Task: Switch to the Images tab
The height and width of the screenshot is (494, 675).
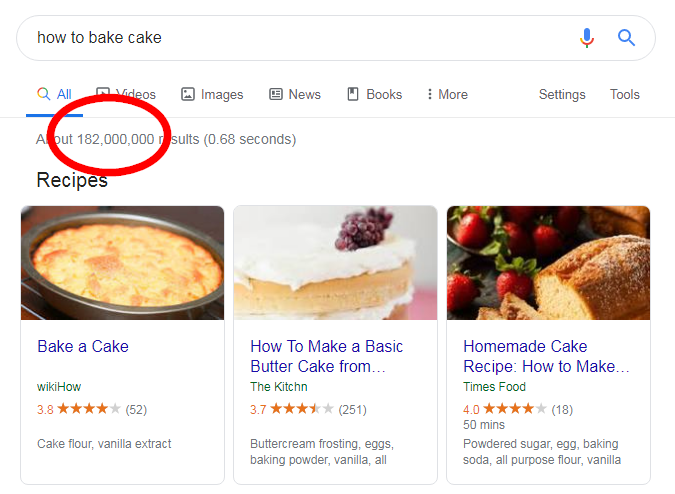Action: [x=212, y=95]
